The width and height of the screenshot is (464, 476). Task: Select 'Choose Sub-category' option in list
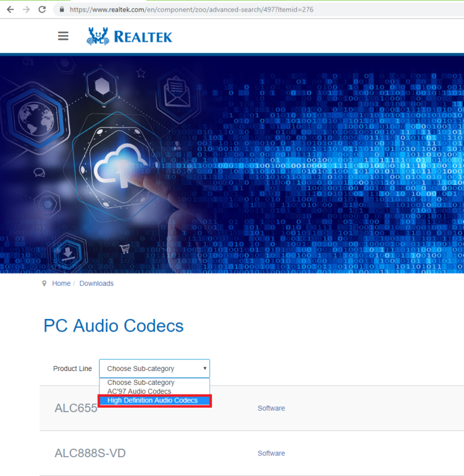[154, 382]
